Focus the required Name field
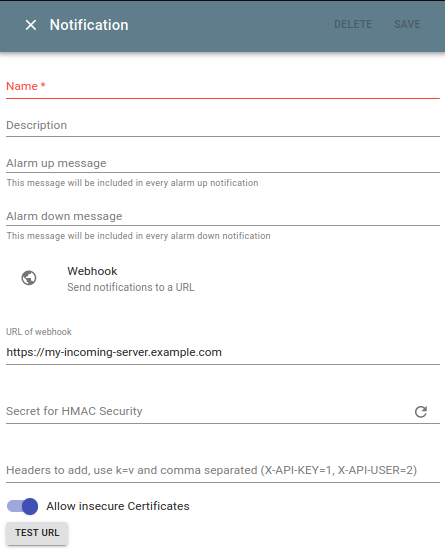Screen dimensions: 445x556 (x=223, y=87)
